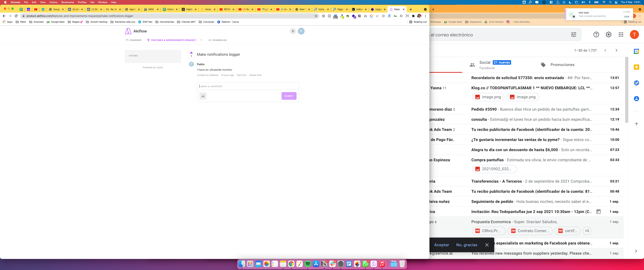Open the Notion web clipper extension
The image size is (644, 270).
click(359, 16)
